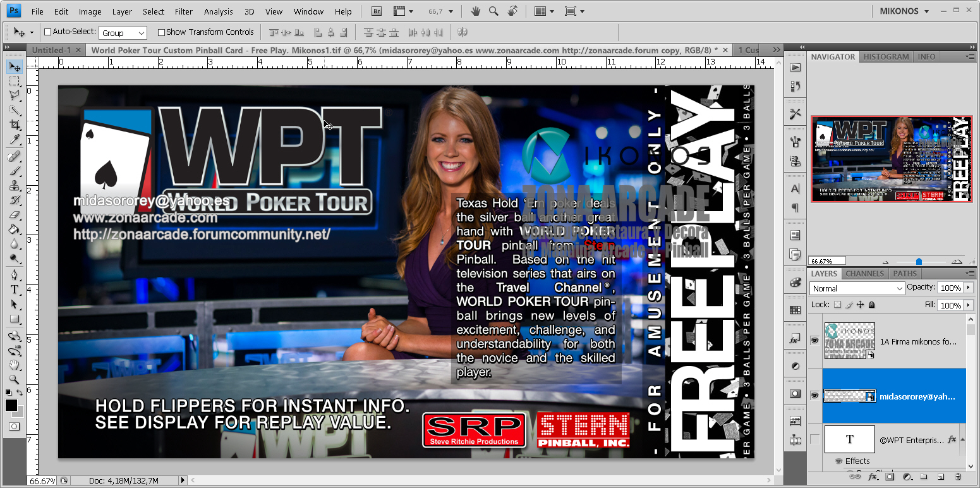Open the Fill slider arrow
Image resolution: width=980 pixels, height=488 pixels.
967,305
